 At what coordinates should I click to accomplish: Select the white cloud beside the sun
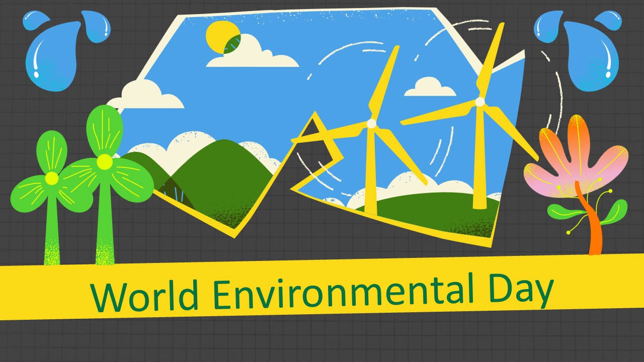tap(257, 56)
